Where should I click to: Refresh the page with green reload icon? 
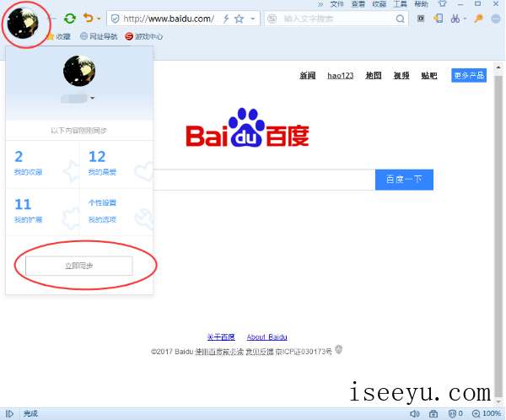click(x=70, y=19)
